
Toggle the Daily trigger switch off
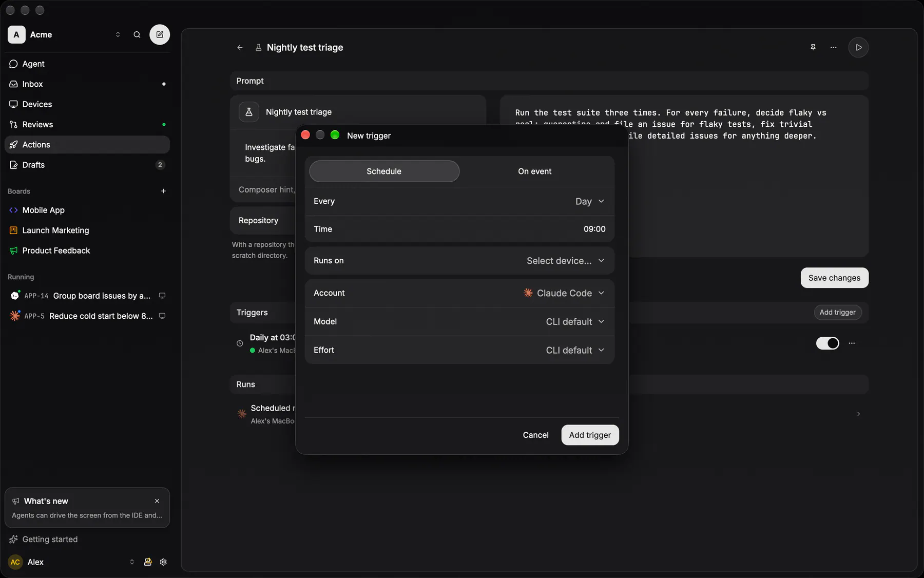click(x=827, y=343)
